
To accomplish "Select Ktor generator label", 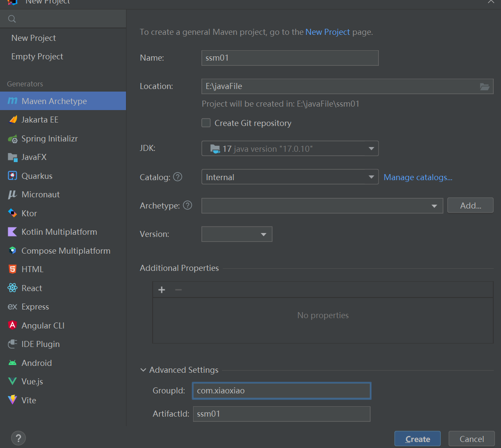I will tap(29, 213).
